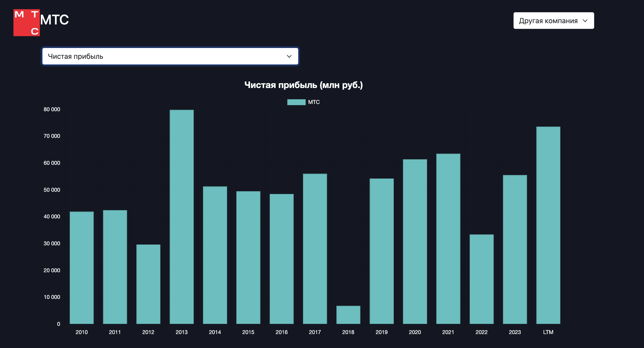Select the short 2018 bar
644x348 pixels.
pyautogui.click(x=348, y=315)
